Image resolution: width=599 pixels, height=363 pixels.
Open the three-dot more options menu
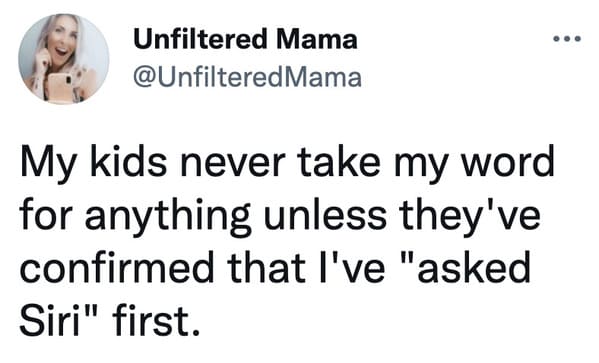[x=567, y=38]
